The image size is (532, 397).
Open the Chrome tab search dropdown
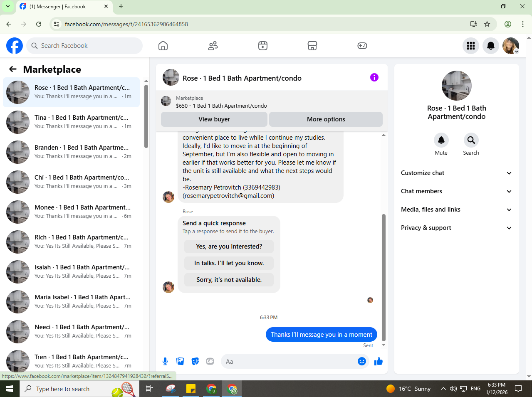7,6
